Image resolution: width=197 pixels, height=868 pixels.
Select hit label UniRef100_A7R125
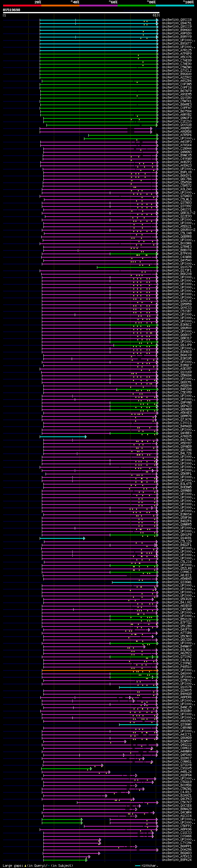click(x=177, y=50)
